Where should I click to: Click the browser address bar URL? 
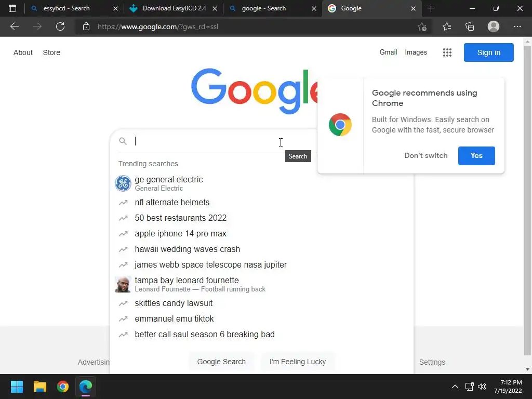tap(158, 27)
